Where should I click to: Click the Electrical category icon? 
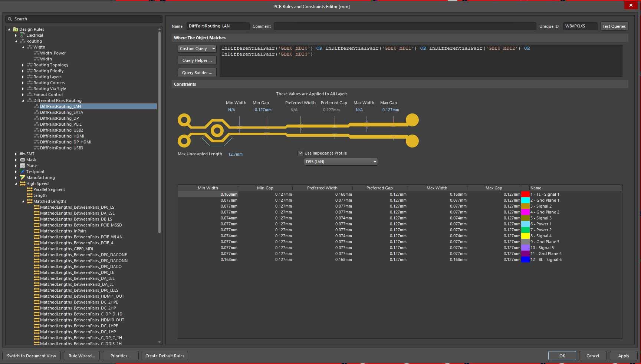(23, 35)
